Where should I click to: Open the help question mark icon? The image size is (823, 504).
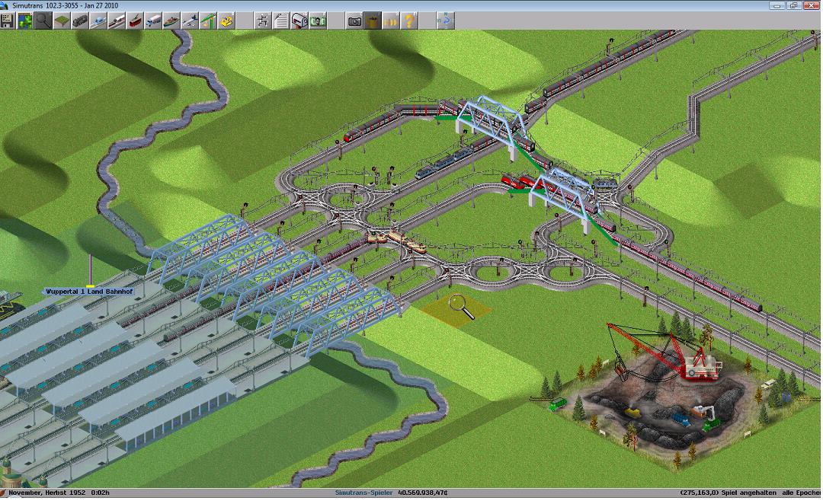(409, 21)
